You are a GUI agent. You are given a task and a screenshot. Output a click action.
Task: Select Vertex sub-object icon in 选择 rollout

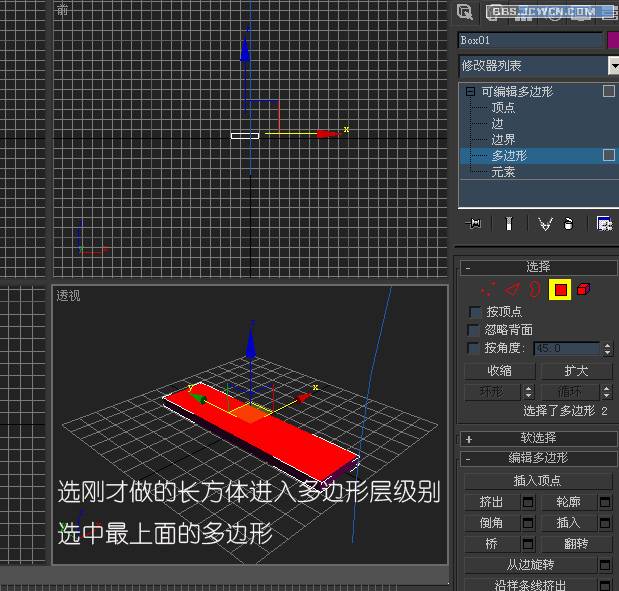[x=488, y=290]
